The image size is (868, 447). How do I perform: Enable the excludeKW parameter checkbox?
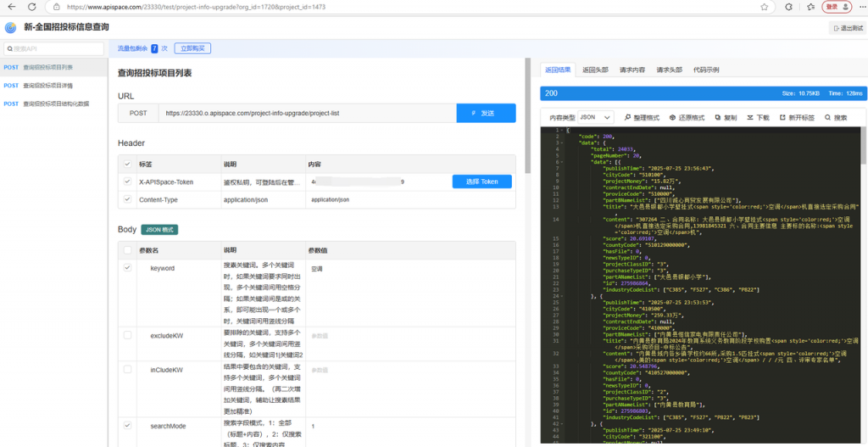128,336
